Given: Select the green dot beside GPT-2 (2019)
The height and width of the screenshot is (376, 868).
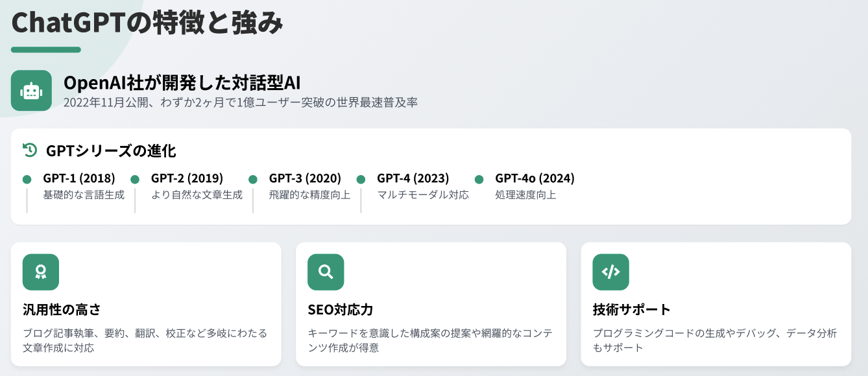Looking at the screenshot, I should (x=135, y=180).
